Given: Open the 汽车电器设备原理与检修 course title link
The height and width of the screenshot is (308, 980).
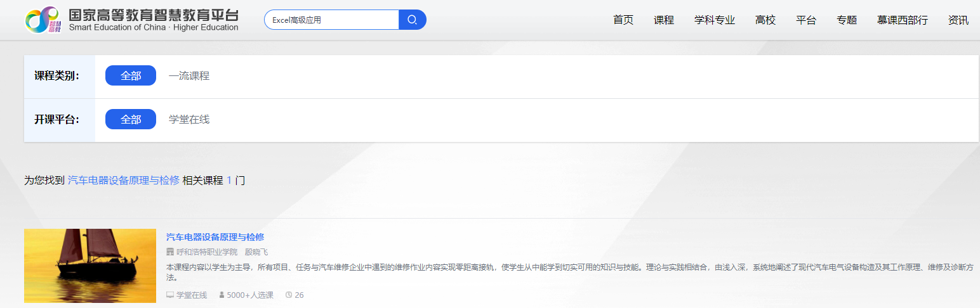Looking at the screenshot, I should tap(215, 237).
